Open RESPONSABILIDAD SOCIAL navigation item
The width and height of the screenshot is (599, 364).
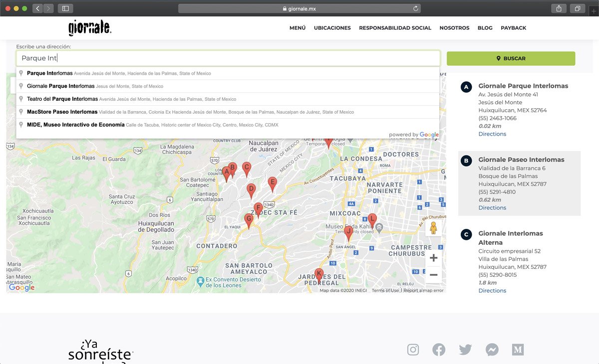pyautogui.click(x=395, y=28)
